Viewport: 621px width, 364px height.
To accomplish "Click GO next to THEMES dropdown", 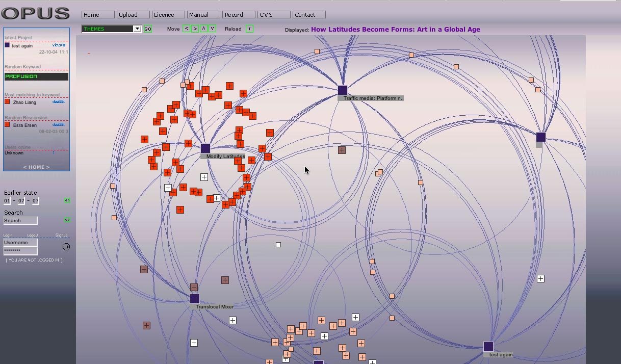I will click(x=148, y=29).
